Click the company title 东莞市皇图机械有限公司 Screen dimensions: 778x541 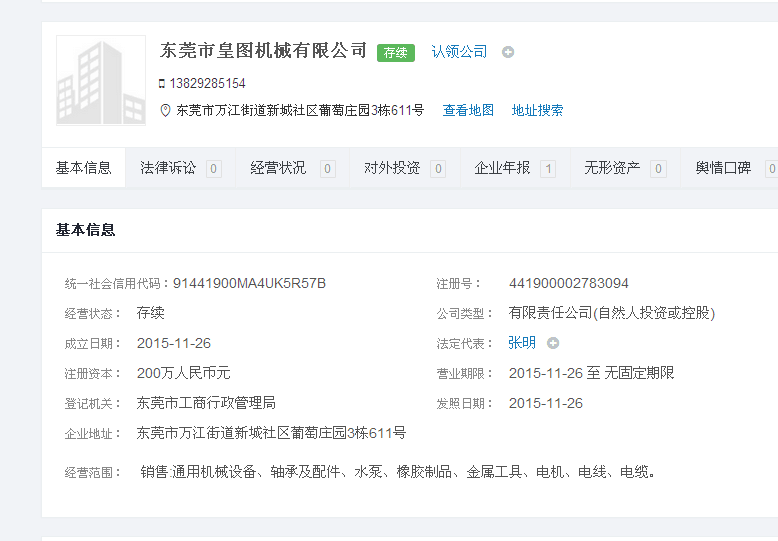(264, 50)
